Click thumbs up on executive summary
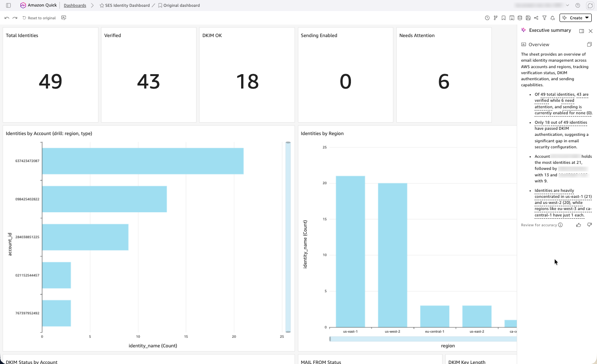The height and width of the screenshot is (364, 597). 578,225
